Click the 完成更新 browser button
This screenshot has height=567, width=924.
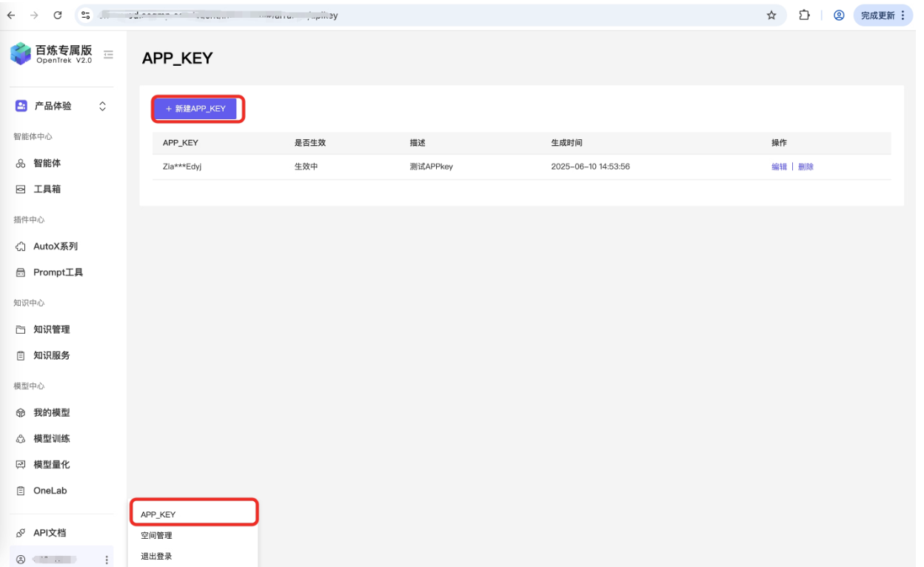click(883, 15)
